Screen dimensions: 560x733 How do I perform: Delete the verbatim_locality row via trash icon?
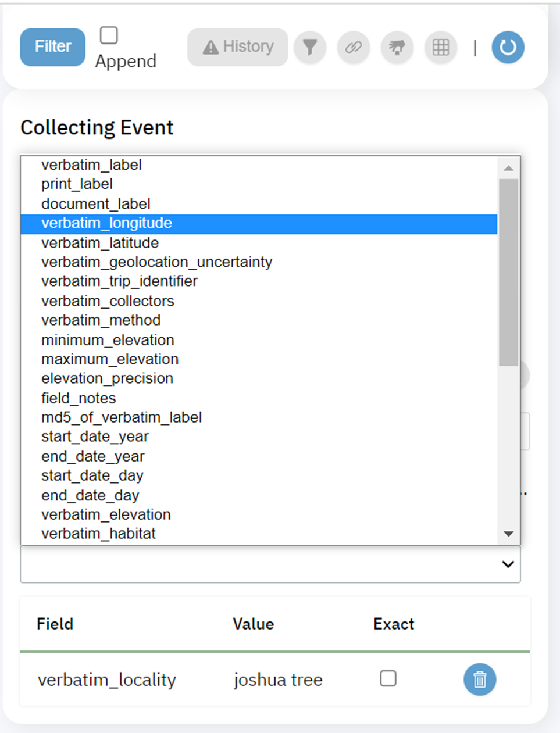click(479, 679)
